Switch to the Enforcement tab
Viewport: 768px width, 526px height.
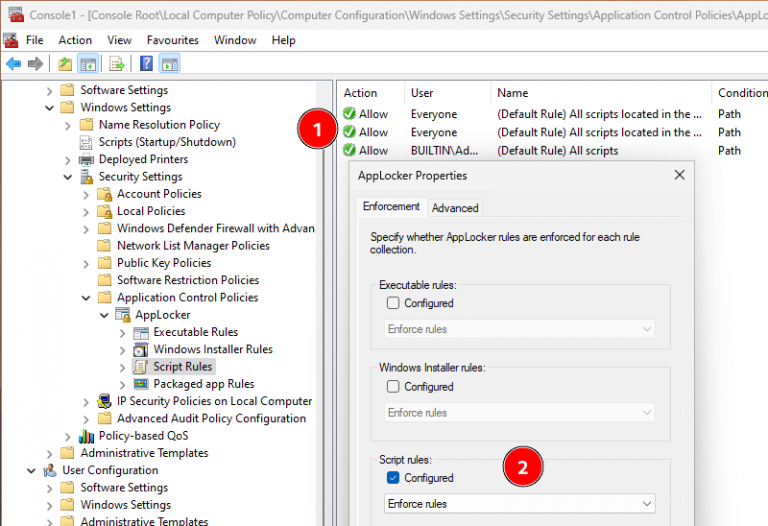pyautogui.click(x=391, y=206)
